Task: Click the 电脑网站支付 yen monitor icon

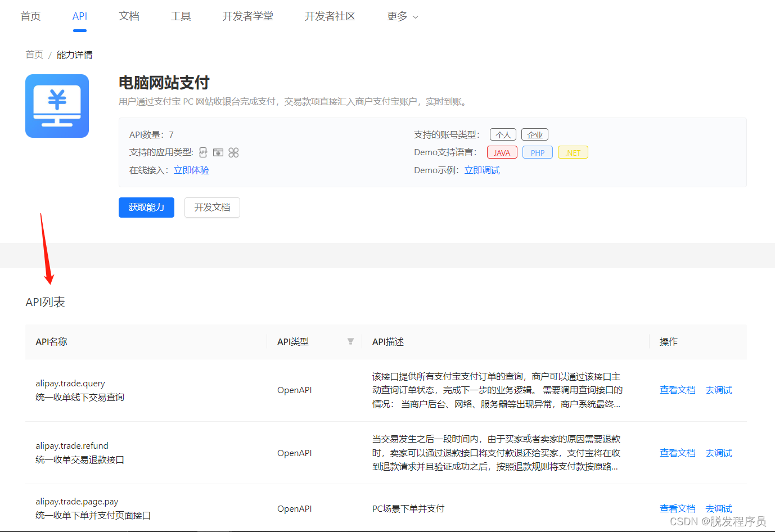Action: pyautogui.click(x=57, y=106)
